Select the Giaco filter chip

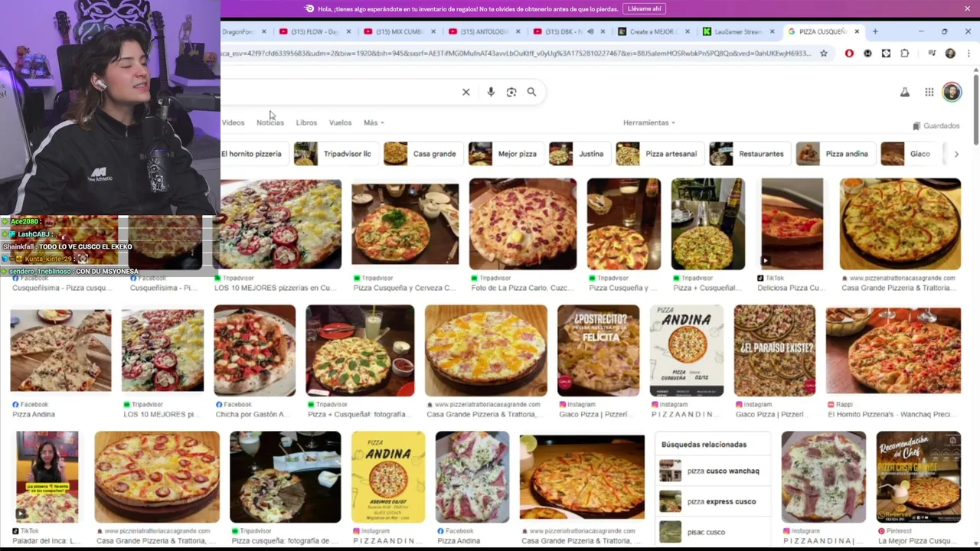[909, 154]
